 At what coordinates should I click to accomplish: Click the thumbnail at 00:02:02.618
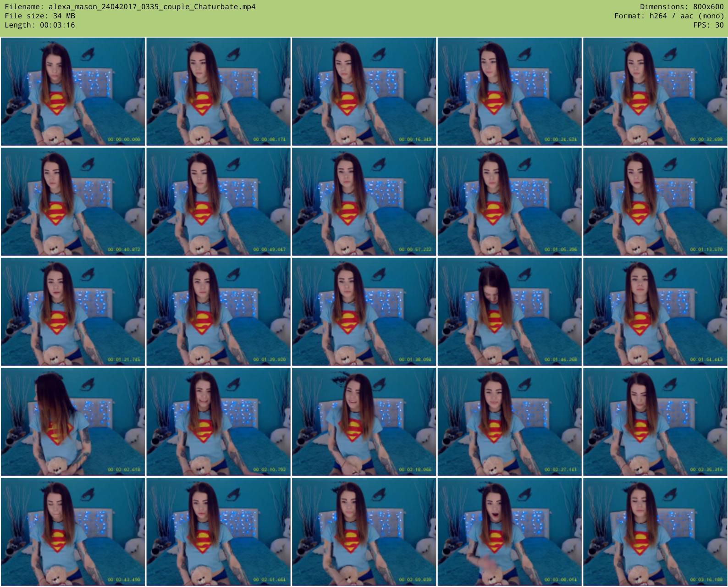click(x=73, y=422)
